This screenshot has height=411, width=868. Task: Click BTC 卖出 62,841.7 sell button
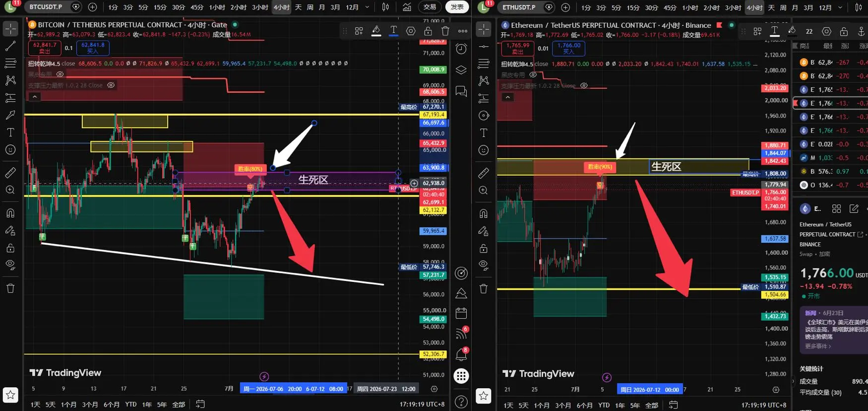(x=45, y=48)
